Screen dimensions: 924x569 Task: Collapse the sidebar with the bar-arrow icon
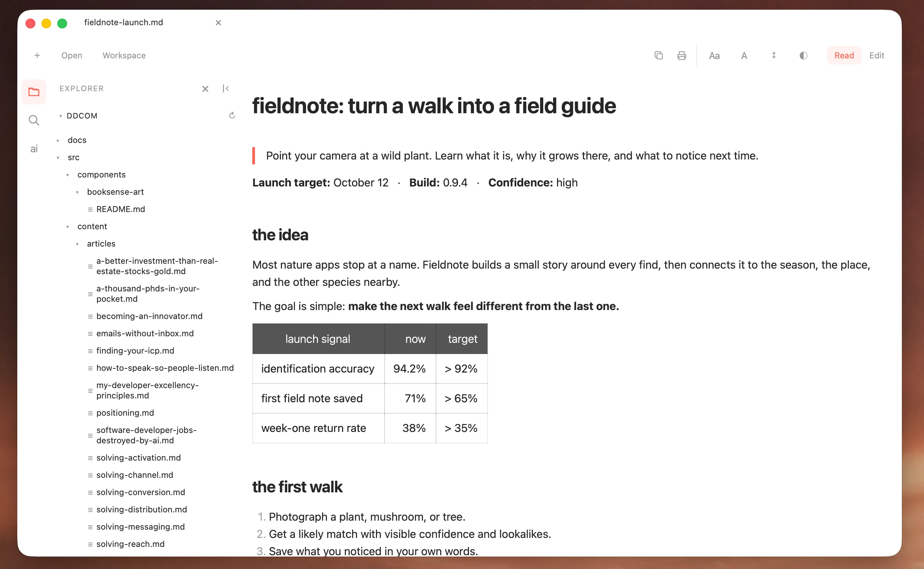(226, 88)
